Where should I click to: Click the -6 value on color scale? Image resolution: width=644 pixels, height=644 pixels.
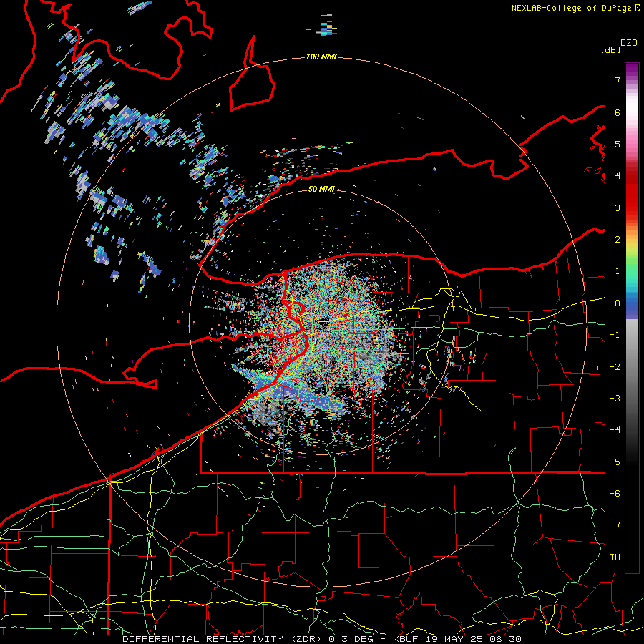(x=615, y=494)
